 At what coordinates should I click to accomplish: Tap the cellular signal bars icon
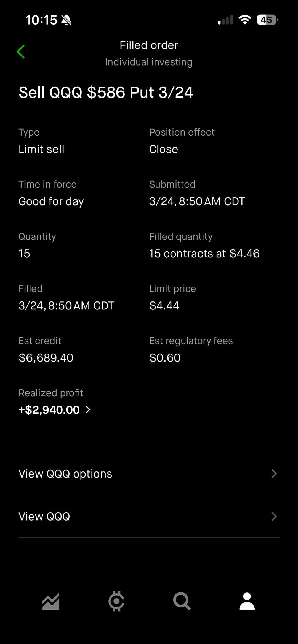pos(225,20)
